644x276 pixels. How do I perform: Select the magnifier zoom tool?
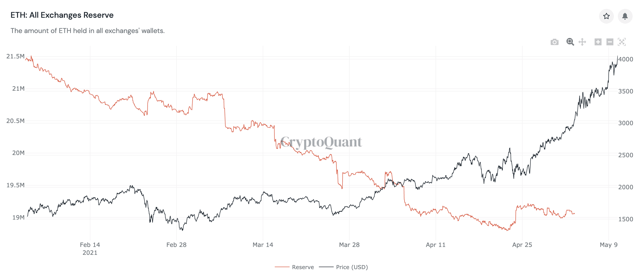(x=570, y=42)
